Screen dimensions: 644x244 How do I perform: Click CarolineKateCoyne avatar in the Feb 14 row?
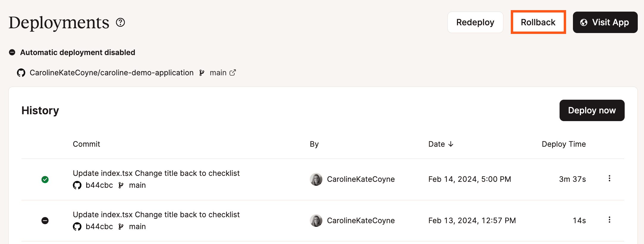316,179
